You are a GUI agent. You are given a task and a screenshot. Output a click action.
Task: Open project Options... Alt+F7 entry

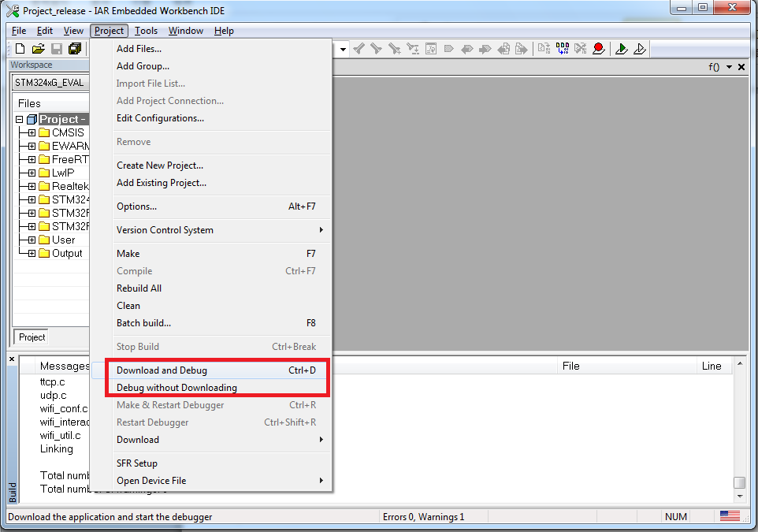pyautogui.click(x=210, y=206)
